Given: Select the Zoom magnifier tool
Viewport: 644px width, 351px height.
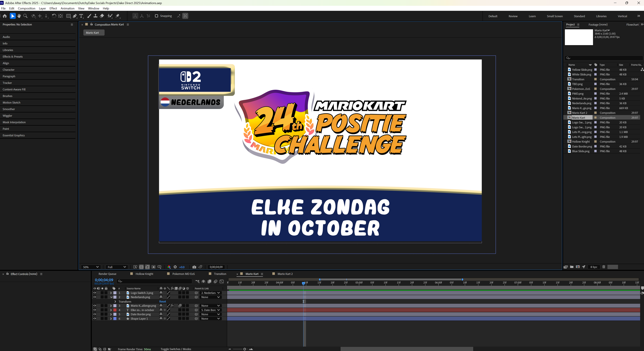Looking at the screenshot, I should (25, 16).
